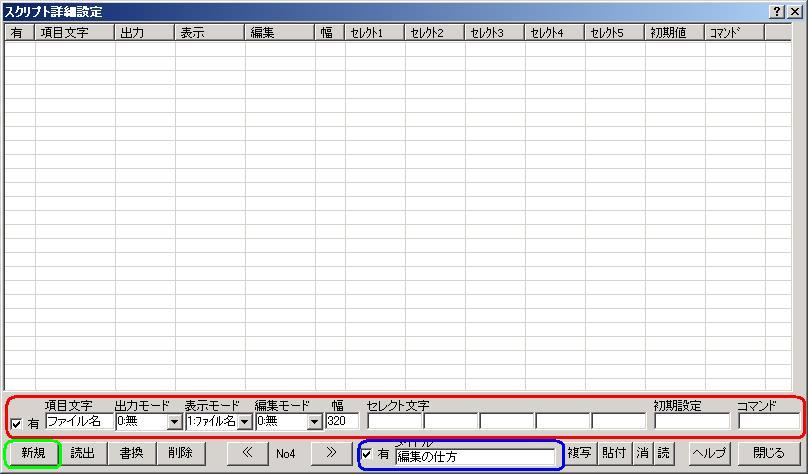This screenshot has height=474, width=808.
Task: Toggle the 有 checkbox beside 項目文字
Action: pyautogui.click(x=17, y=423)
